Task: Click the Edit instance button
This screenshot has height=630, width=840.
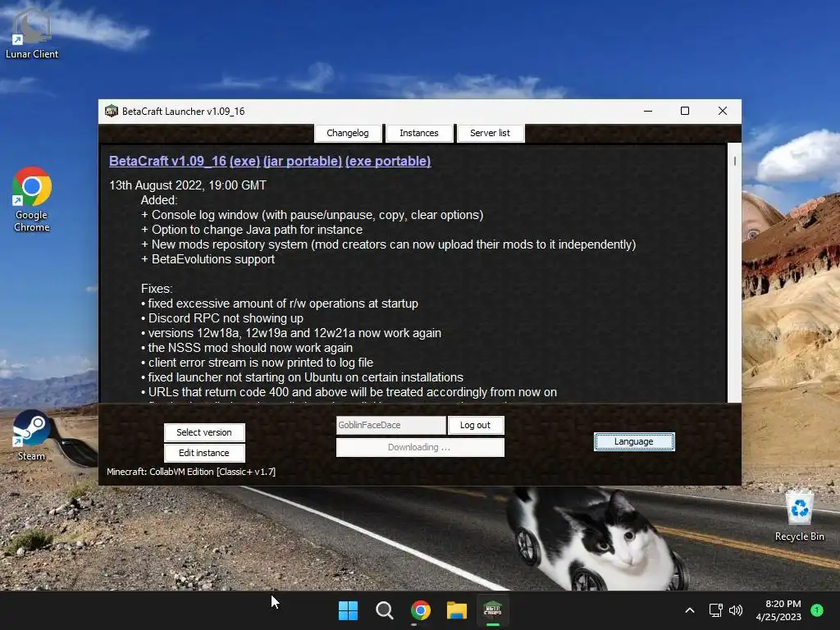Action: tap(204, 453)
